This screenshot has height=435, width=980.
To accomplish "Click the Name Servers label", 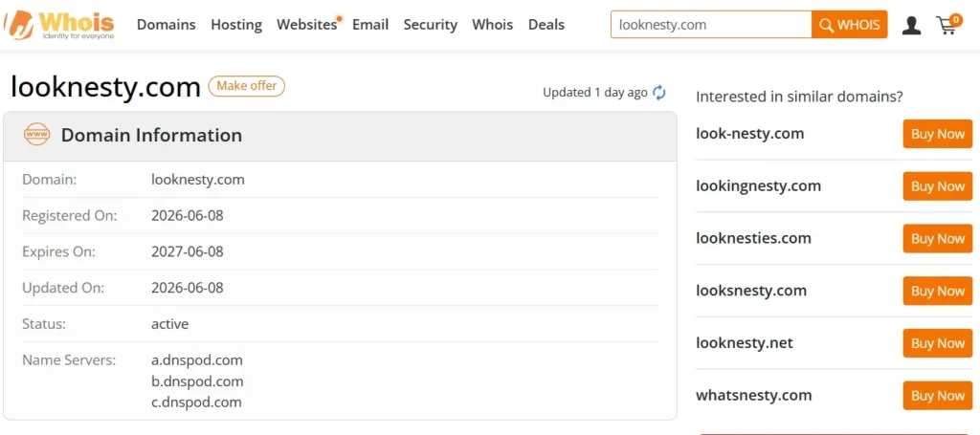I will click(69, 360).
